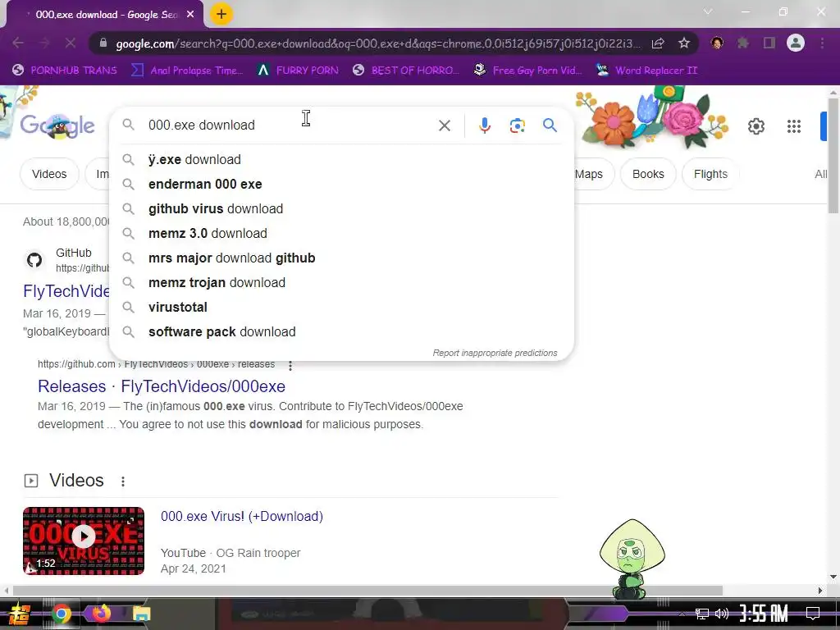Search by image with the camera lens icon
The width and height of the screenshot is (840, 630).
click(517, 126)
